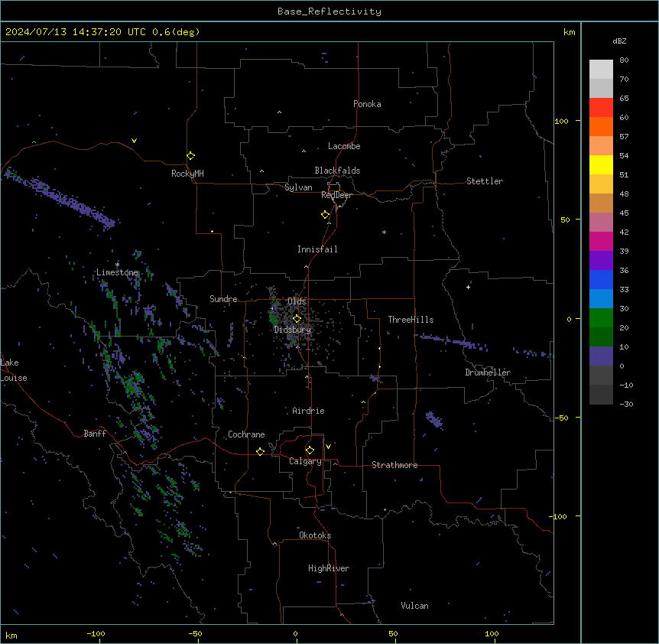Select the Blackfalds label
This screenshot has width=659, height=644.
[x=337, y=171]
